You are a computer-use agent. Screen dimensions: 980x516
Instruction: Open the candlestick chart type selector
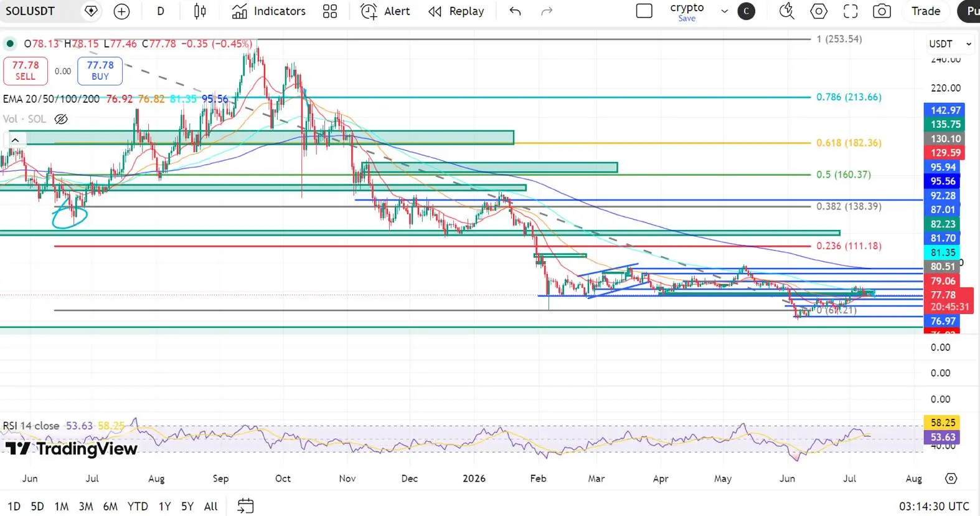tap(200, 11)
